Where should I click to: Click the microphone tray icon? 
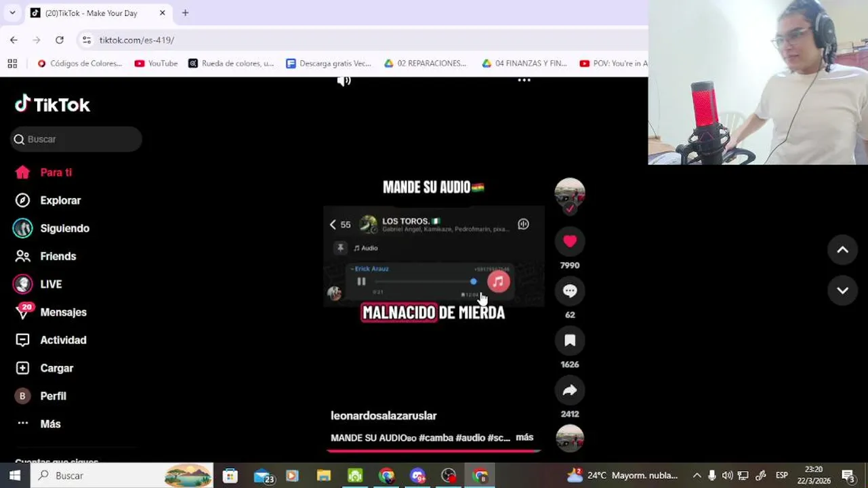pyautogui.click(x=711, y=475)
